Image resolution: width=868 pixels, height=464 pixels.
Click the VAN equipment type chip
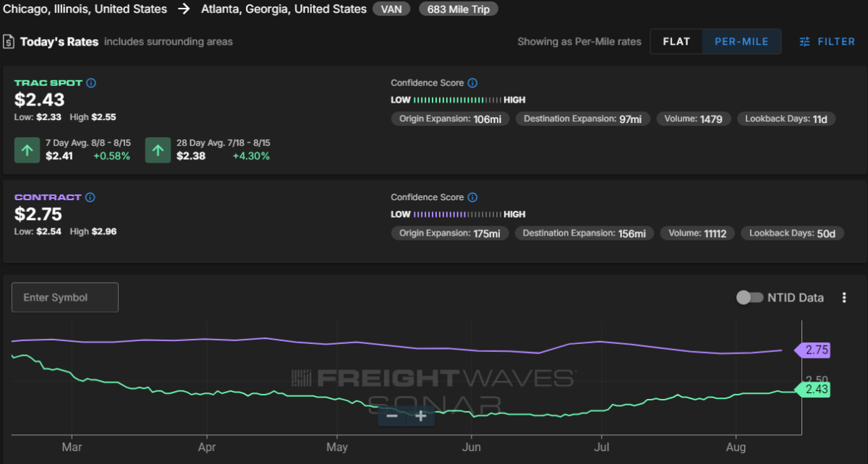tap(391, 9)
